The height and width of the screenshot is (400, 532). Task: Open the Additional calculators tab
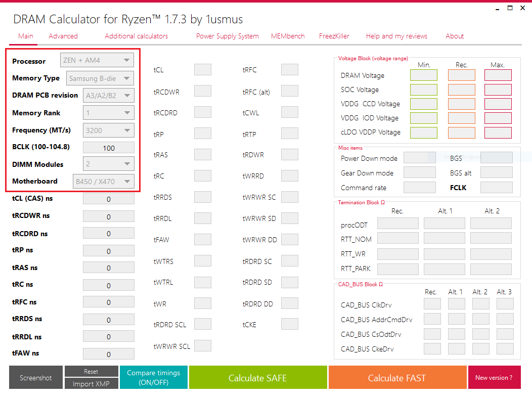click(137, 36)
